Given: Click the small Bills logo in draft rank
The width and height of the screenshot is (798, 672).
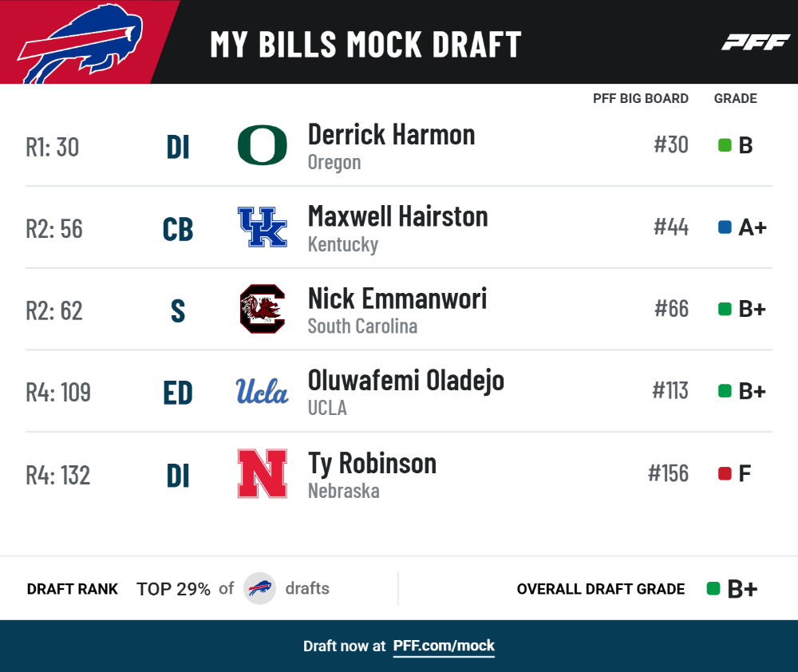Looking at the screenshot, I should (259, 588).
